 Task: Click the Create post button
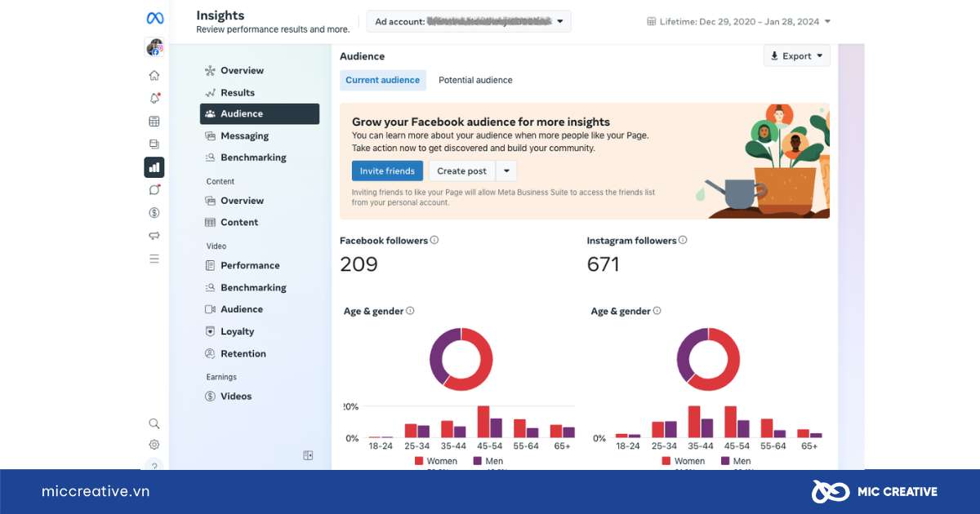pos(462,171)
